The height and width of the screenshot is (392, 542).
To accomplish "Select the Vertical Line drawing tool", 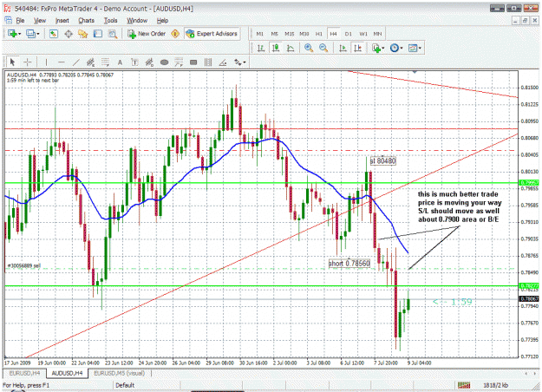I will pos(46,62).
